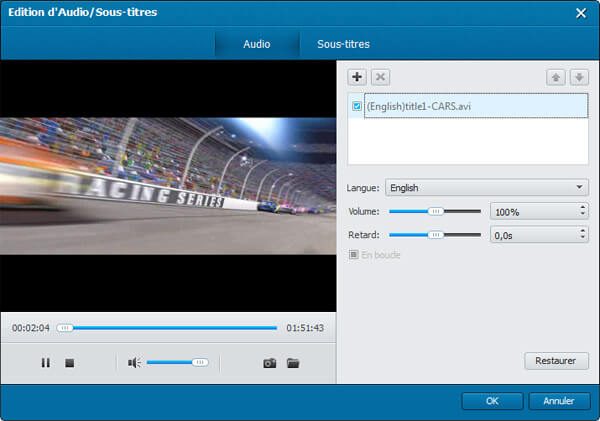Stop the video playback
Viewport: 600px width, 421px height.
(x=69, y=362)
